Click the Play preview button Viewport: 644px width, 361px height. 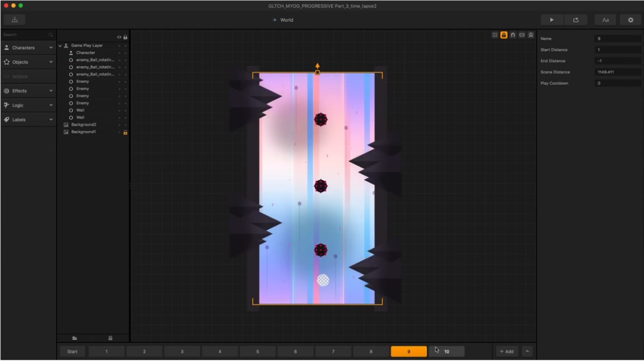tap(552, 20)
